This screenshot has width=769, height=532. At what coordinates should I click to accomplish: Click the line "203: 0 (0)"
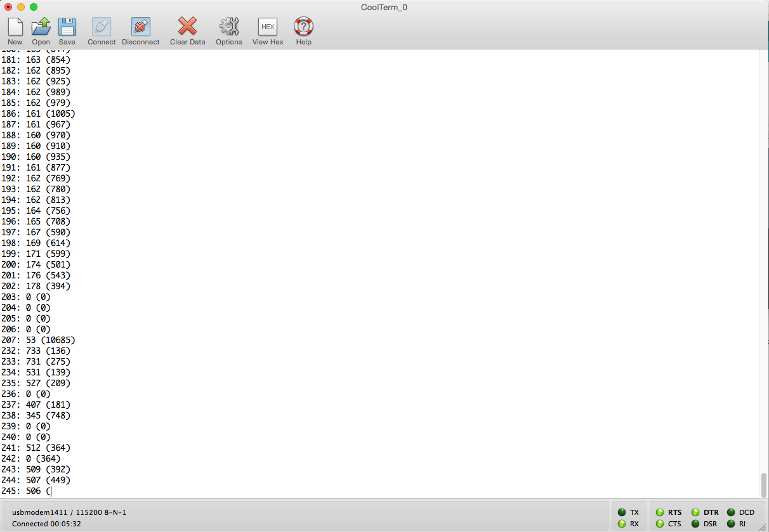click(26, 297)
